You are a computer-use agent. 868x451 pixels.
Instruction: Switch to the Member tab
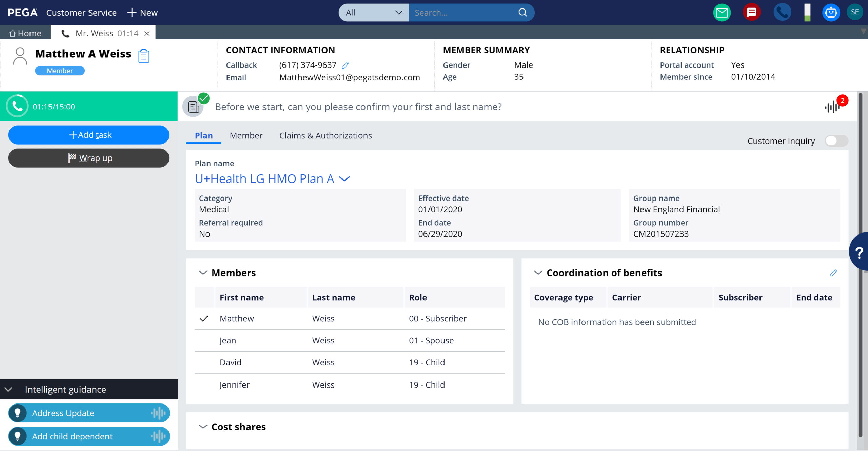(246, 135)
